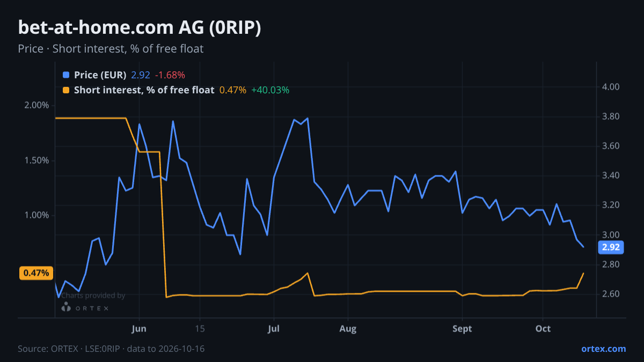Click the Source: ORTEX data footer text

point(111,349)
